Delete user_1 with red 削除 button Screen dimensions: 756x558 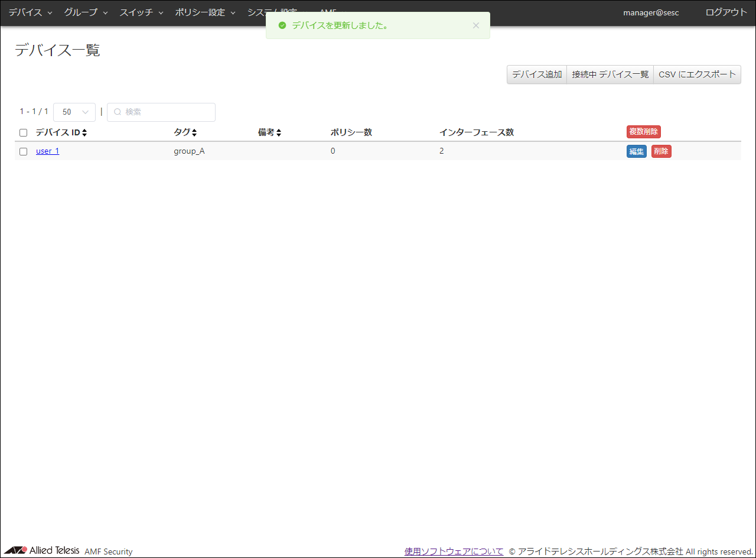click(x=661, y=151)
